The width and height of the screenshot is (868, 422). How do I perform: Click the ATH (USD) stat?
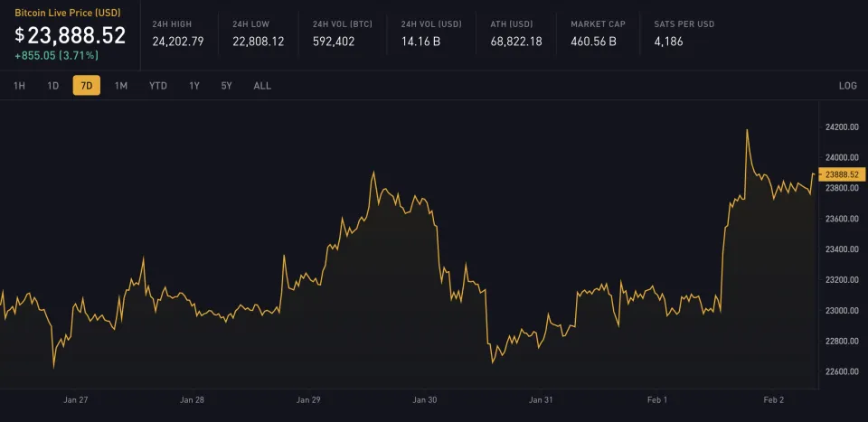(515, 32)
